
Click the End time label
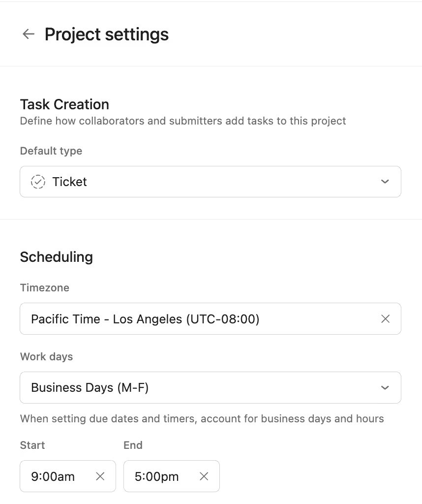pyautogui.click(x=133, y=445)
